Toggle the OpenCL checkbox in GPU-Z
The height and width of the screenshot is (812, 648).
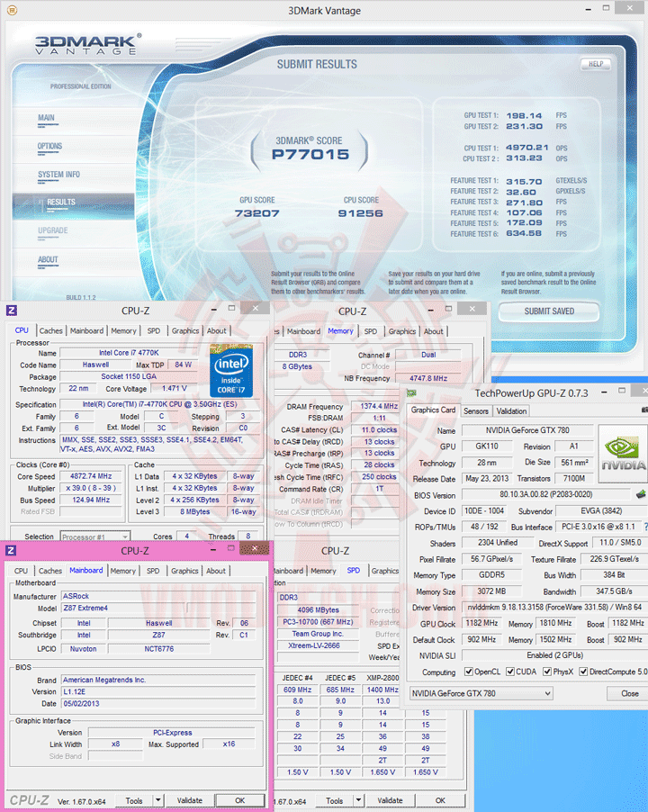pos(468,672)
